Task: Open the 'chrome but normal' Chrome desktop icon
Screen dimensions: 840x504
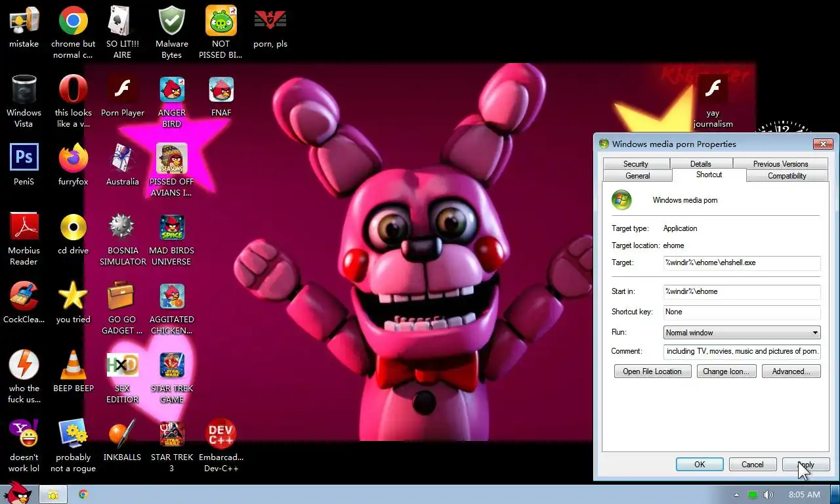Action: (73, 31)
